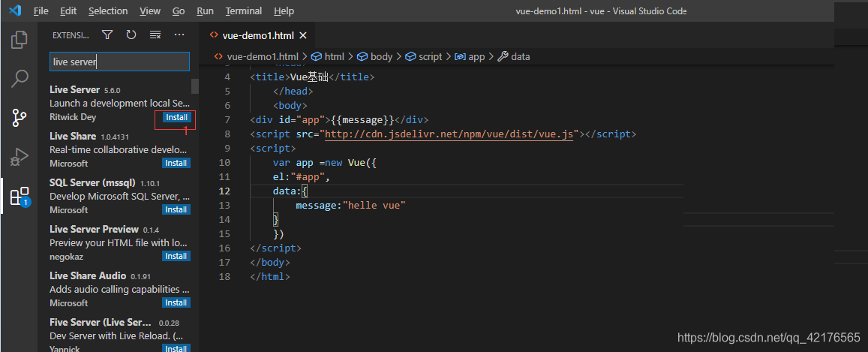
Task: Open the Extensions view icon
Action: pos(20,196)
